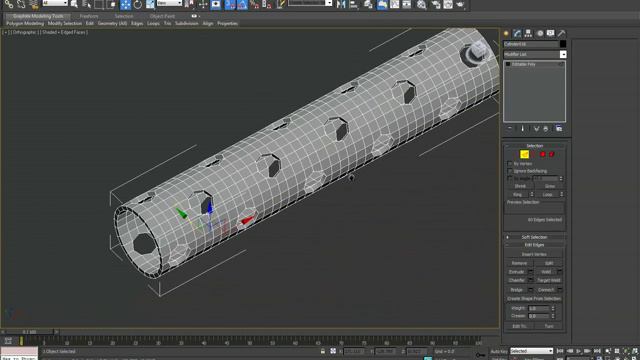Open the Polygon Modeling ribbon panel

[x=25, y=24]
